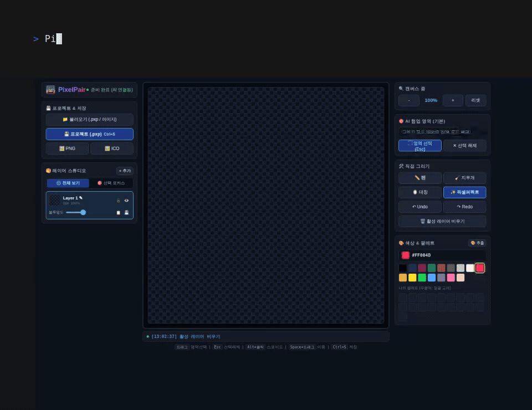The width and height of the screenshot is (532, 410).
Task: Redo the last action
Action: pyautogui.click(x=465, y=207)
